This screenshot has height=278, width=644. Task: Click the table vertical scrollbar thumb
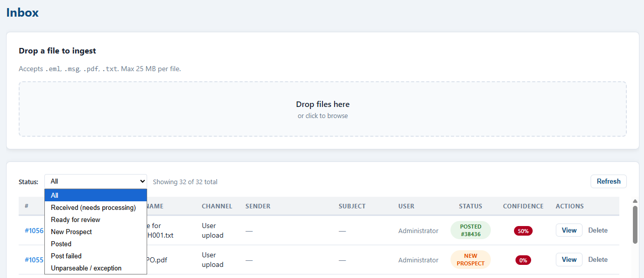coord(635,225)
